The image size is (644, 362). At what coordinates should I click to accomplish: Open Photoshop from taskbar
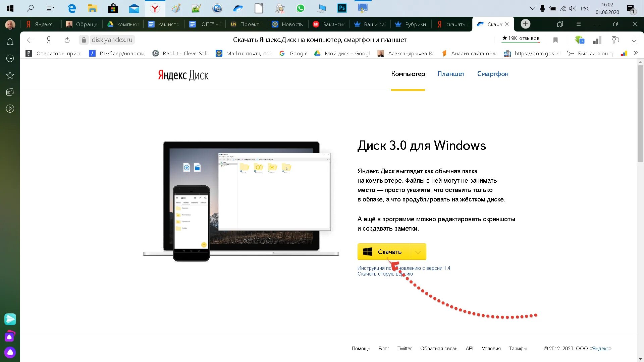click(342, 8)
